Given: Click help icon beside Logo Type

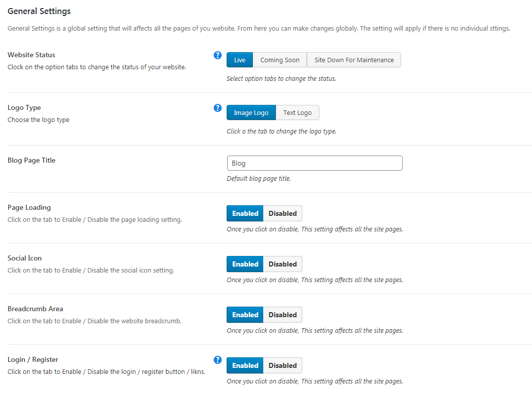Looking at the screenshot, I should pos(218,108).
